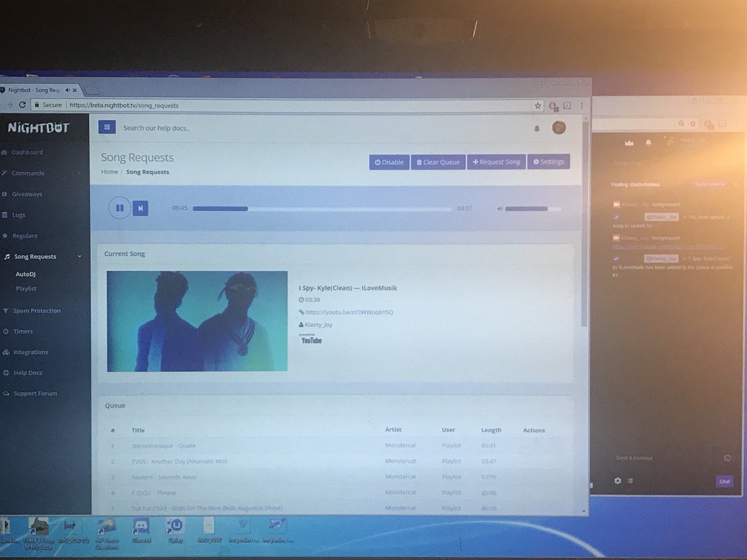Open Playlist under Song Requests
The image size is (747, 560).
coord(26,289)
